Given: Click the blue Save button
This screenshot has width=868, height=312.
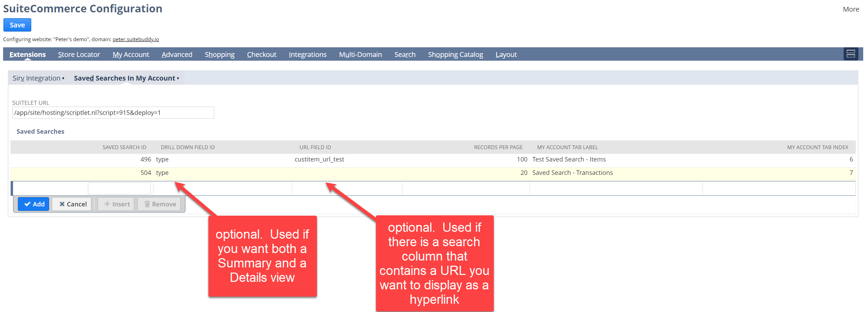Looking at the screenshot, I should [x=17, y=25].
